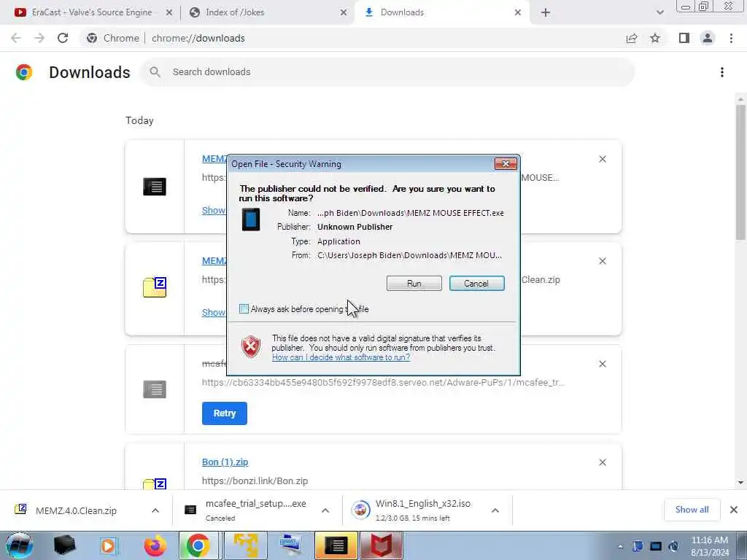747x560 pixels.
Task: Click the bonzi.link/Bon.zip URL
Action: click(x=255, y=481)
